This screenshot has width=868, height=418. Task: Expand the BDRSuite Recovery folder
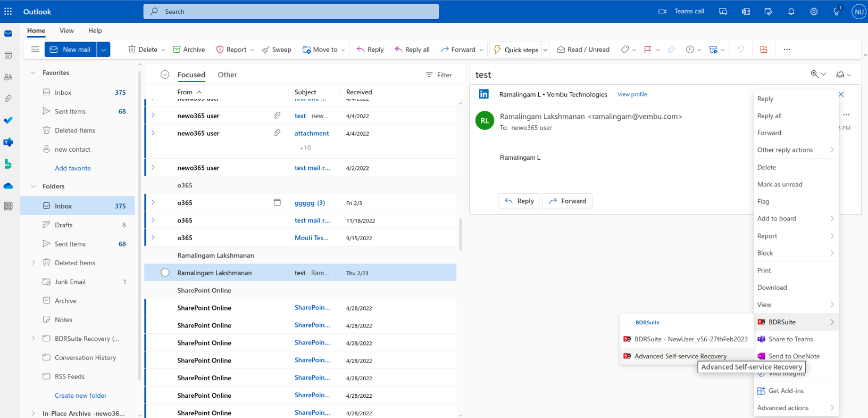point(33,339)
